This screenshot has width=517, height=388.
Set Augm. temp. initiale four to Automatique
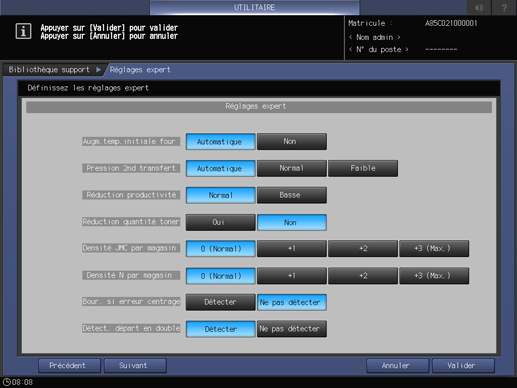coord(220,142)
